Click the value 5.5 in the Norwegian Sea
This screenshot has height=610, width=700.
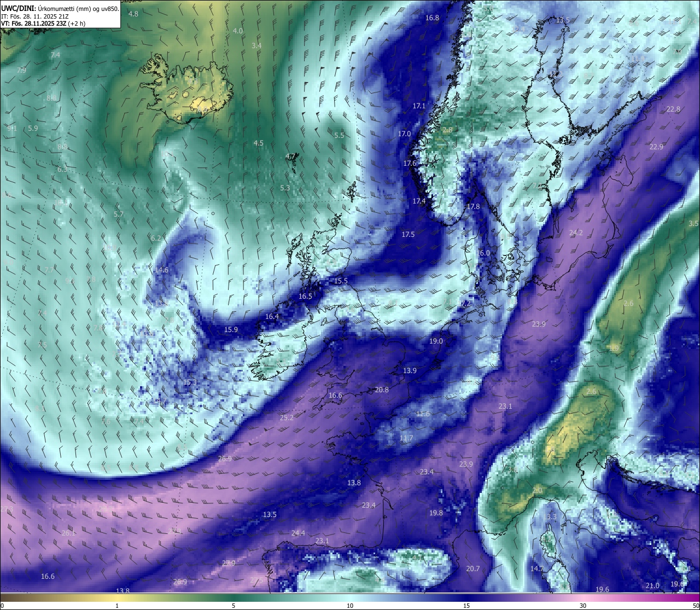tap(339, 136)
